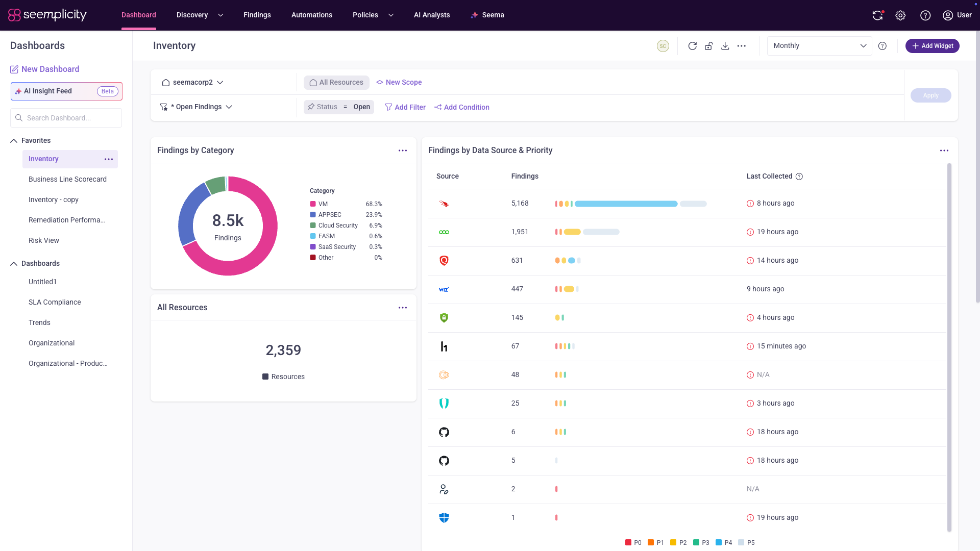Open the settings gear icon
The height and width of the screenshot is (551, 980).
point(900,15)
